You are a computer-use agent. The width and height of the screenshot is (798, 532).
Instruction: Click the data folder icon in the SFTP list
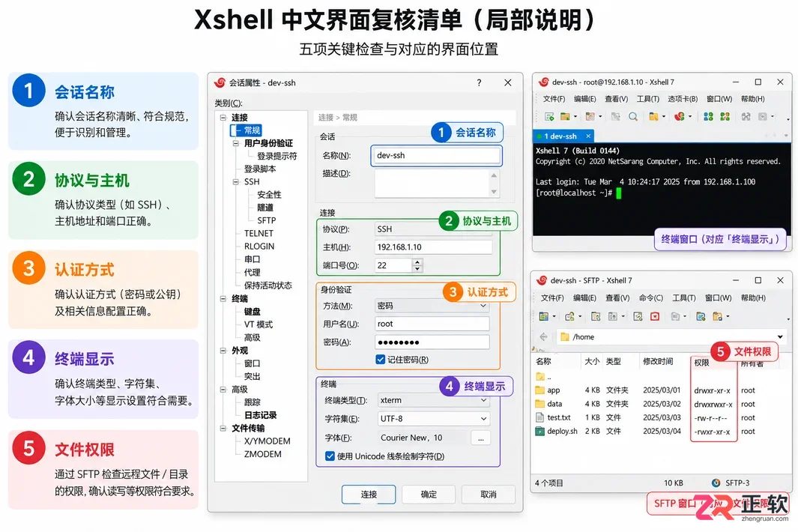pyautogui.click(x=540, y=404)
